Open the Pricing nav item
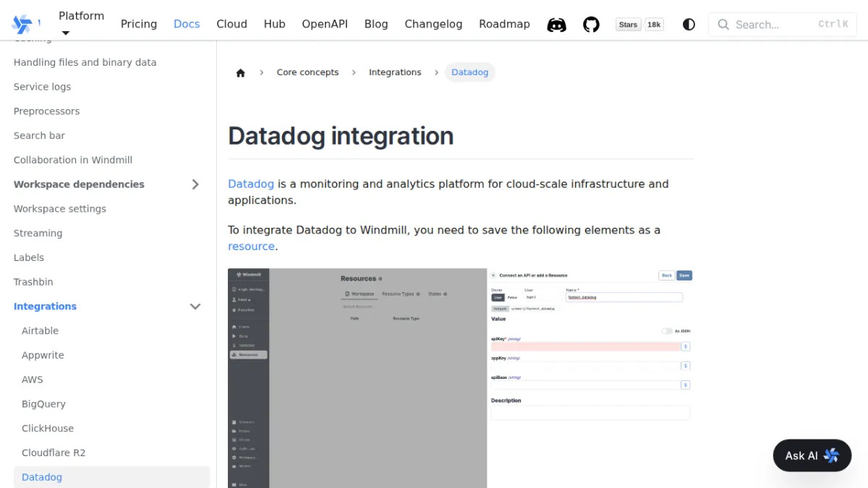Viewport: 868px width, 488px height. pos(139,24)
